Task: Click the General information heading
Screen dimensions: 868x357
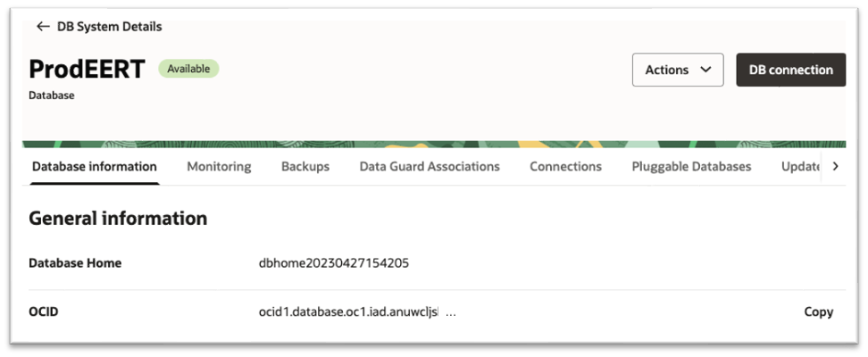Action: [118, 219]
